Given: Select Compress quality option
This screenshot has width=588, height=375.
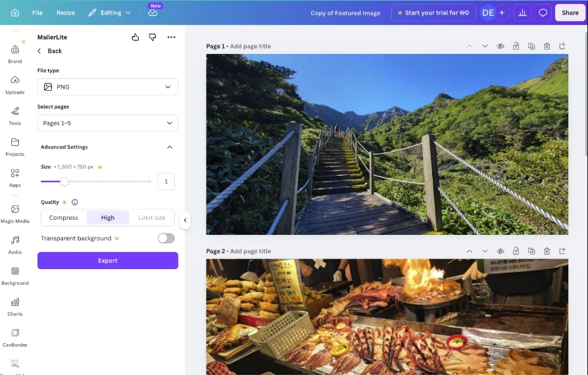Looking at the screenshot, I should pos(64,218).
